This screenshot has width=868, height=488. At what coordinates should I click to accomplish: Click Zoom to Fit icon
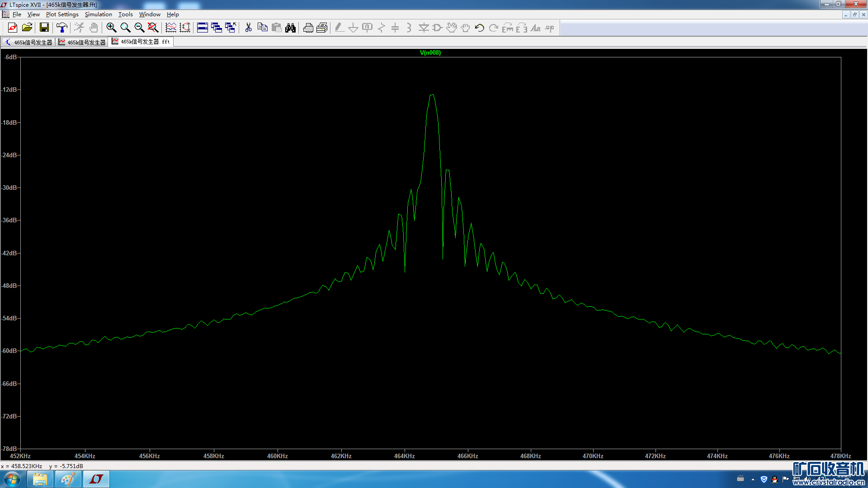[x=153, y=28]
